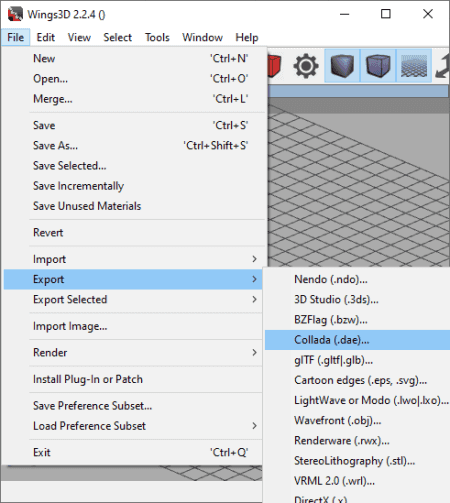Export as Collada (.dae)...
Viewport: 450px width, 503px height.
pyautogui.click(x=357, y=340)
